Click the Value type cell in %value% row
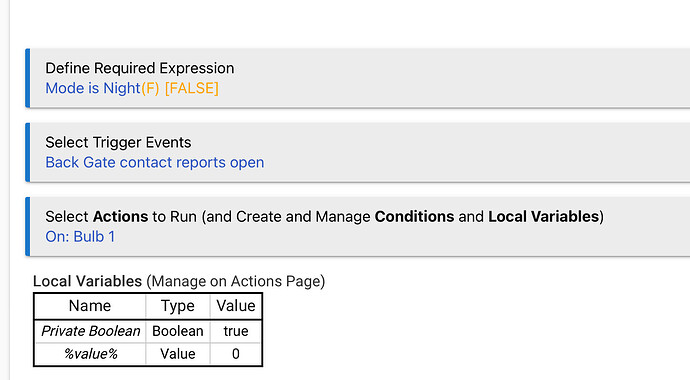The image size is (690, 380). [178, 354]
